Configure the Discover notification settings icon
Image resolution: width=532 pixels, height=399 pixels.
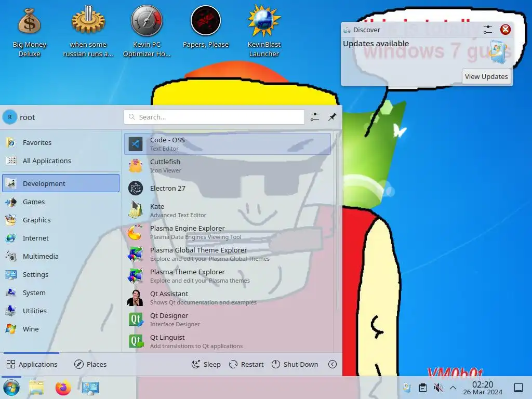487,30
